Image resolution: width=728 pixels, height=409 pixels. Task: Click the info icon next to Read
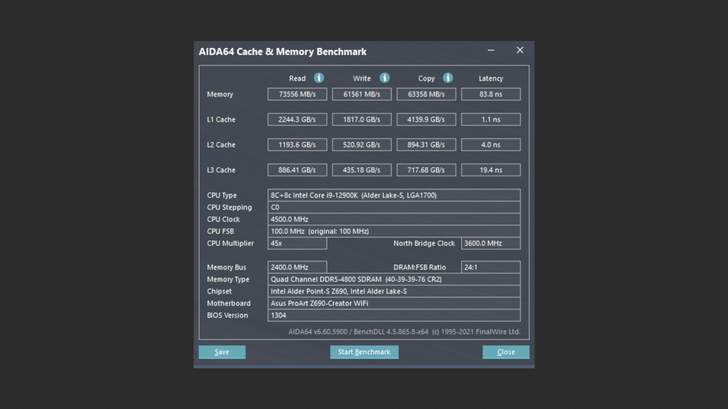(x=319, y=78)
